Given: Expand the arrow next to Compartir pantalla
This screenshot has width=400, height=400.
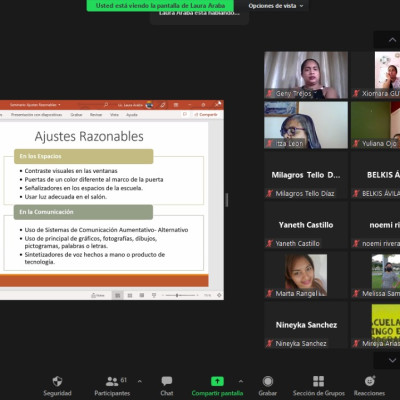Looking at the screenshot, I should click(x=241, y=381).
